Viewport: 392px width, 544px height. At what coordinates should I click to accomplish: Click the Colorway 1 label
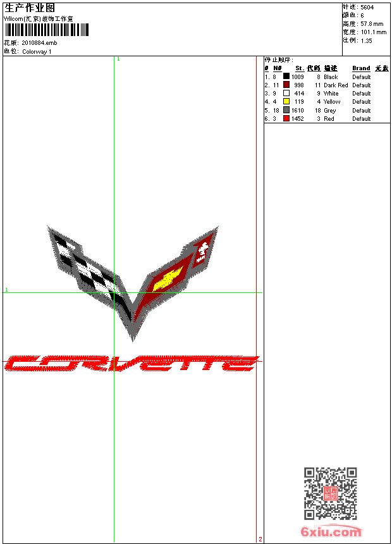pos(37,52)
